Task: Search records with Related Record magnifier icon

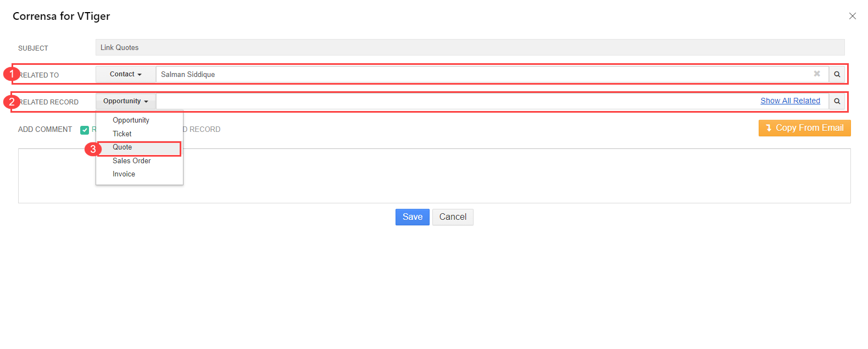Action: [837, 101]
